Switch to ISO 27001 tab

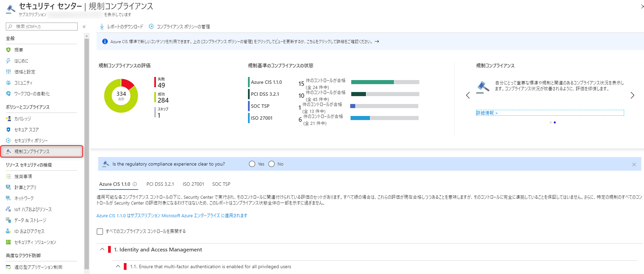point(193,184)
